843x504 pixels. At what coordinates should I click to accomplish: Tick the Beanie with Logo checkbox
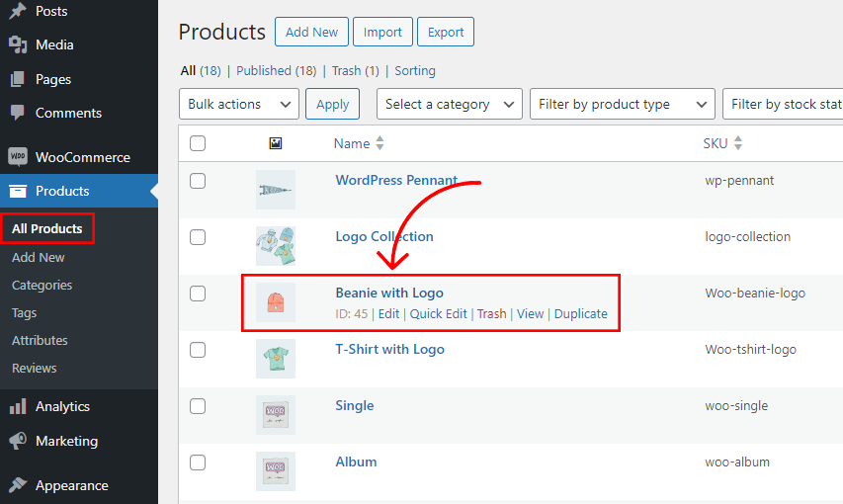coord(198,294)
